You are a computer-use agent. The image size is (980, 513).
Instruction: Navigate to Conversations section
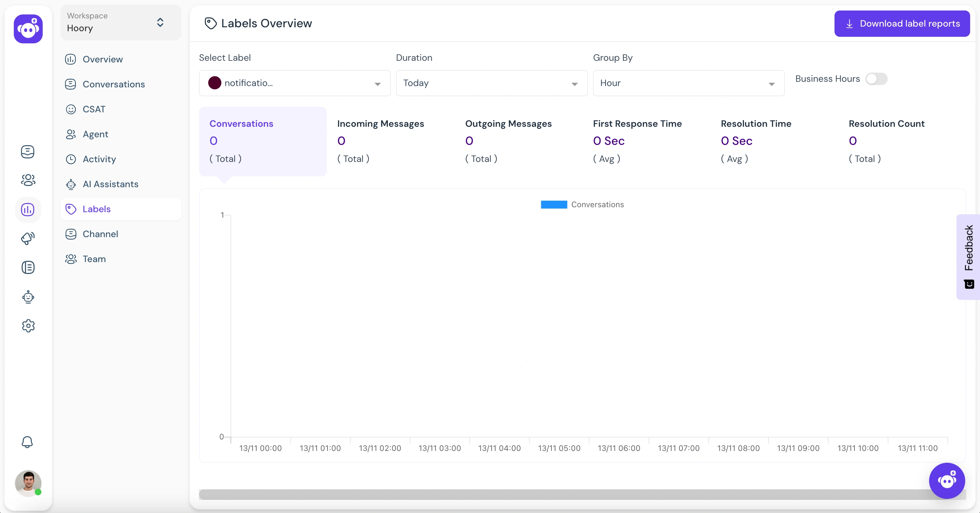click(113, 84)
